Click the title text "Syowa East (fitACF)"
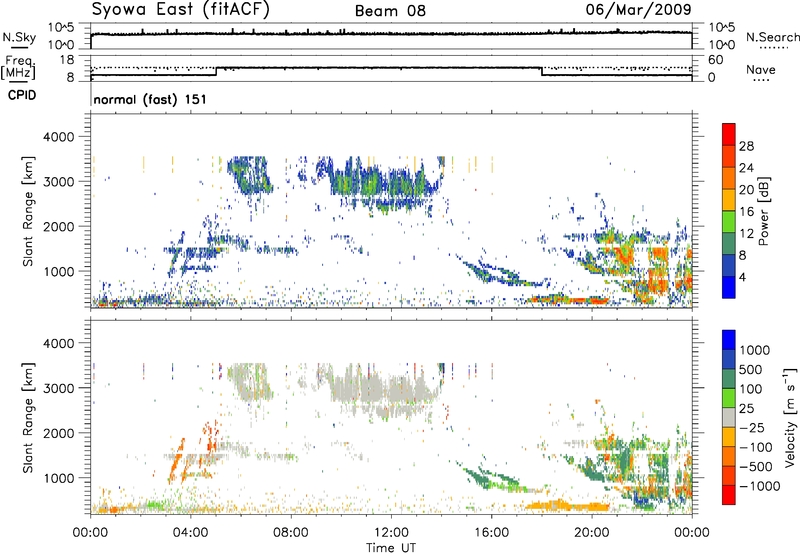Screen dimensions: 800x554 (x=180, y=10)
